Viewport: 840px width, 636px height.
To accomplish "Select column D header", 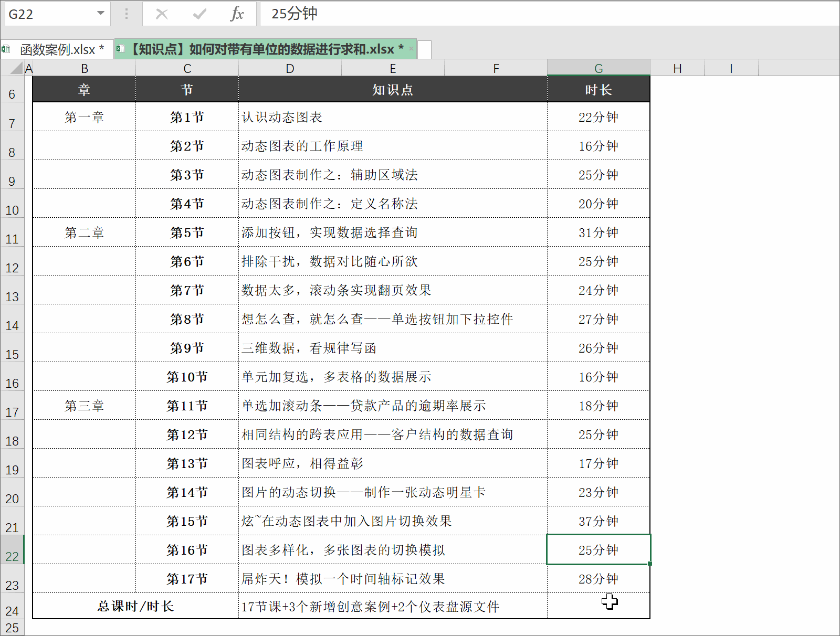I will 290,68.
